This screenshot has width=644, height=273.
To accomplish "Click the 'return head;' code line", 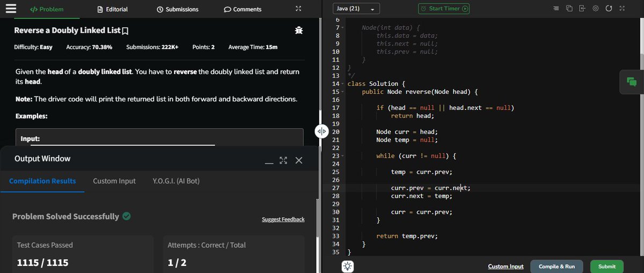I will 412,116.
